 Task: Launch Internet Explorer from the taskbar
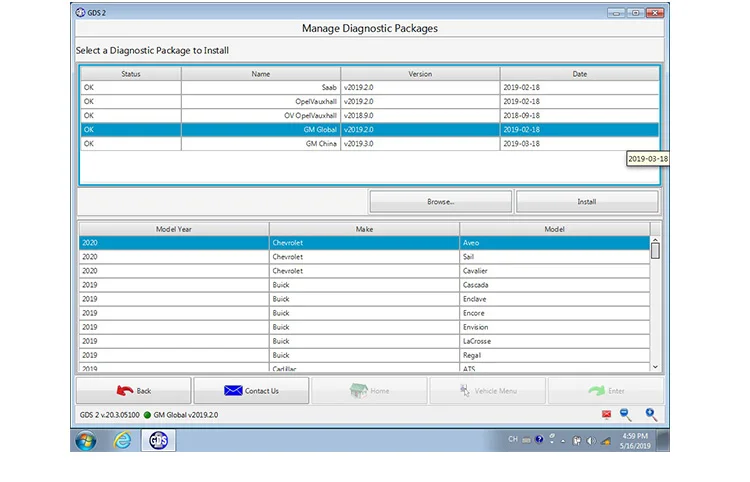(x=122, y=440)
